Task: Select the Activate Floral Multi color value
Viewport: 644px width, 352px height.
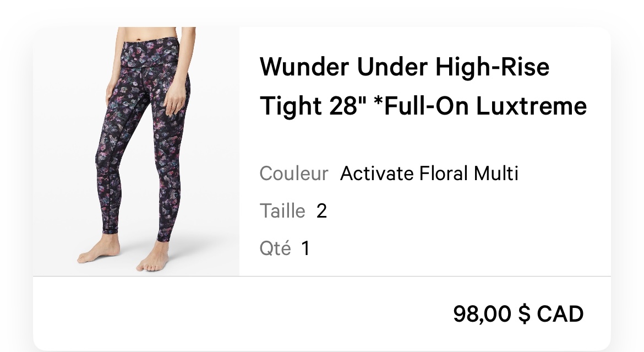Action: tap(429, 174)
